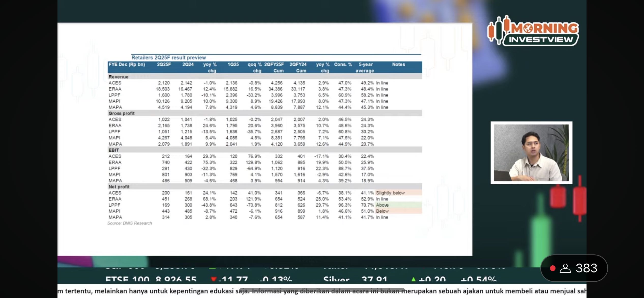Click the 68.1% net profit yoy cell

click(209, 199)
